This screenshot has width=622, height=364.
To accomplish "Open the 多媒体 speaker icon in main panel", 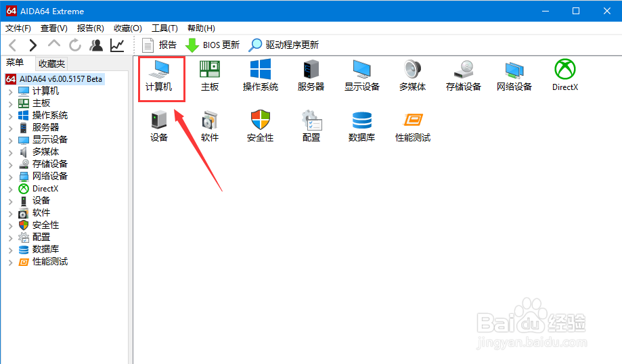I will click(x=413, y=76).
